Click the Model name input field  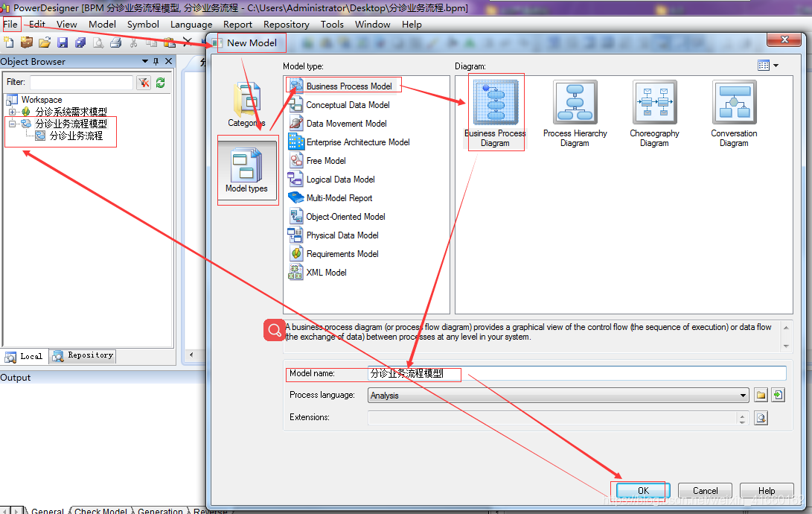[x=577, y=373]
